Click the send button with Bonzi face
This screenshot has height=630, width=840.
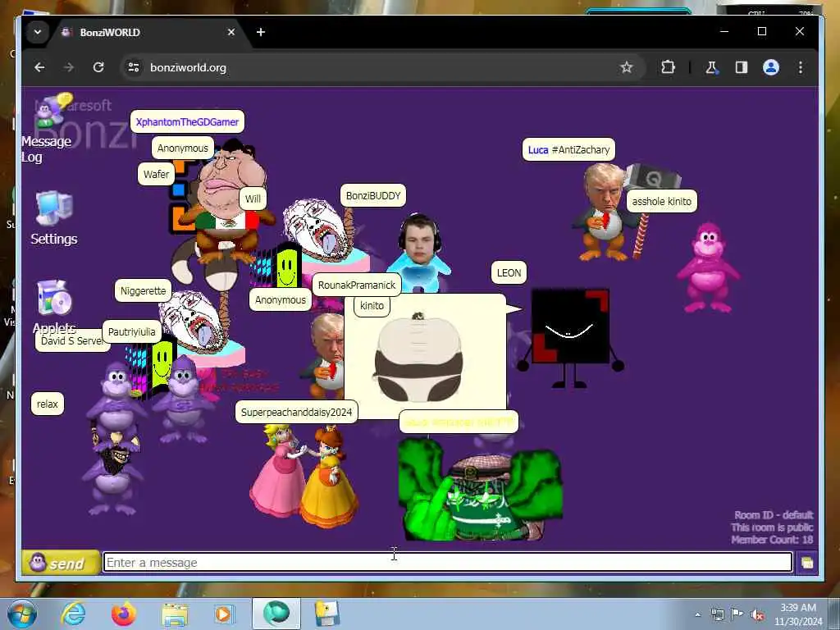(x=61, y=563)
